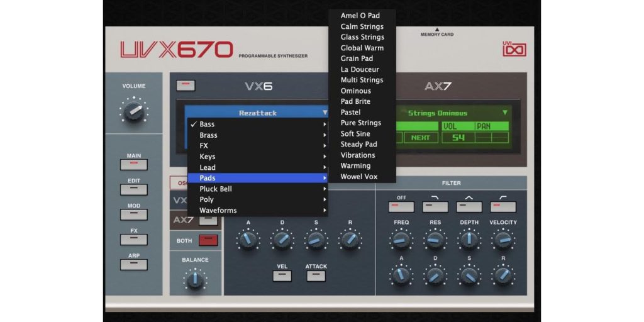The height and width of the screenshot is (322, 644).
Task: Choose Glass Strings from Pads submenu
Action: (x=362, y=37)
